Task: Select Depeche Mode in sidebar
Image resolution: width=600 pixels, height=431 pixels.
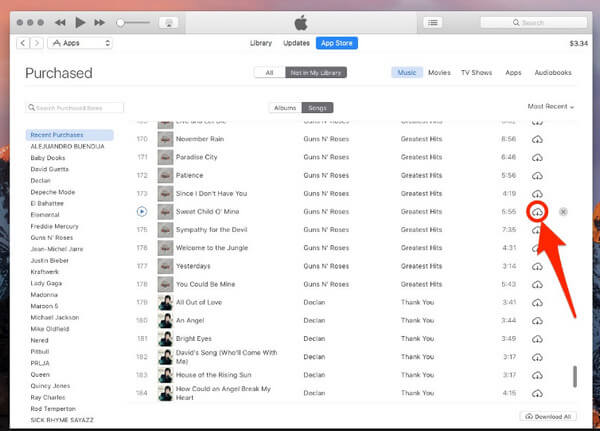Action: pos(52,192)
